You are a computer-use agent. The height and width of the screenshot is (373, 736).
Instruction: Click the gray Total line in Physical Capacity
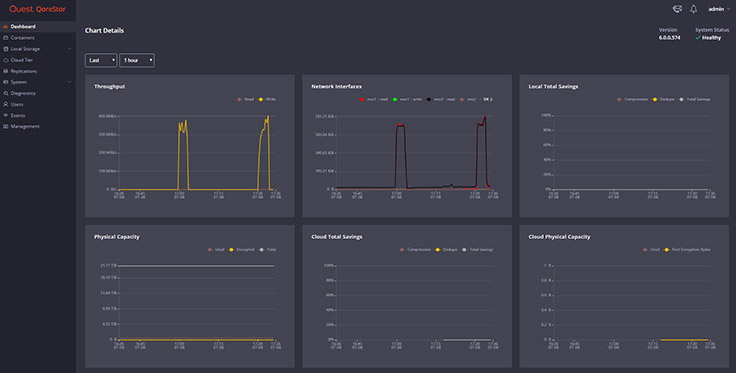click(196, 266)
